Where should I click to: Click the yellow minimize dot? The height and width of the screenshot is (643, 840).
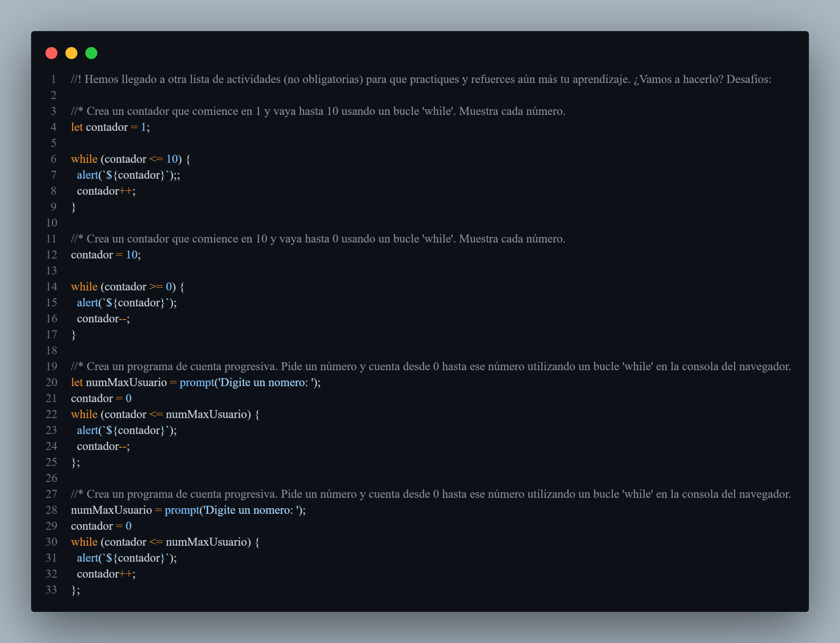(x=71, y=53)
